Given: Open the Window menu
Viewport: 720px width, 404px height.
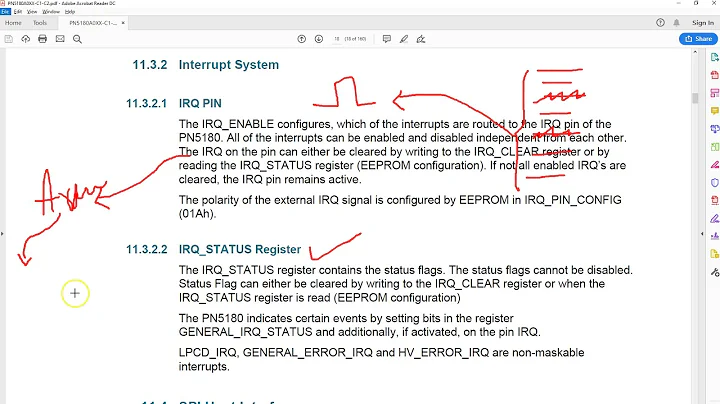Looking at the screenshot, I should (x=51, y=11).
